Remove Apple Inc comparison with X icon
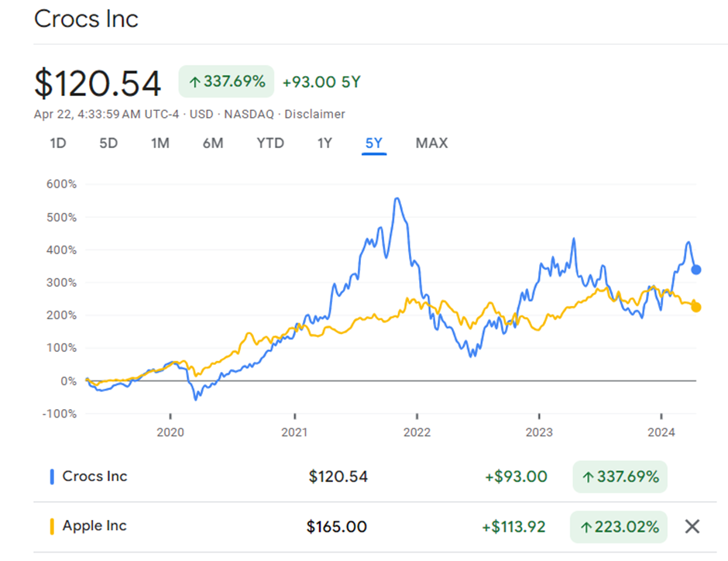This screenshot has width=728, height=561. coord(692,527)
